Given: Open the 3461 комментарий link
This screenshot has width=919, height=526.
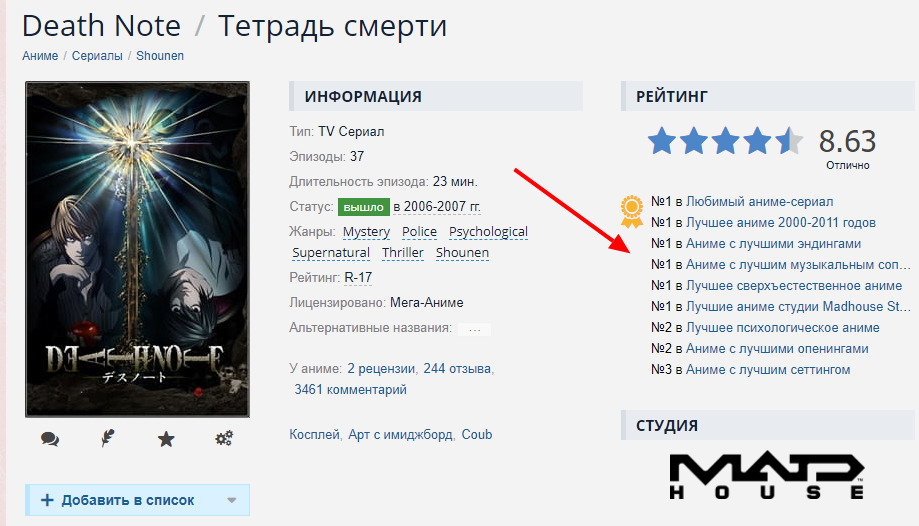Looking at the screenshot, I should 350,389.
